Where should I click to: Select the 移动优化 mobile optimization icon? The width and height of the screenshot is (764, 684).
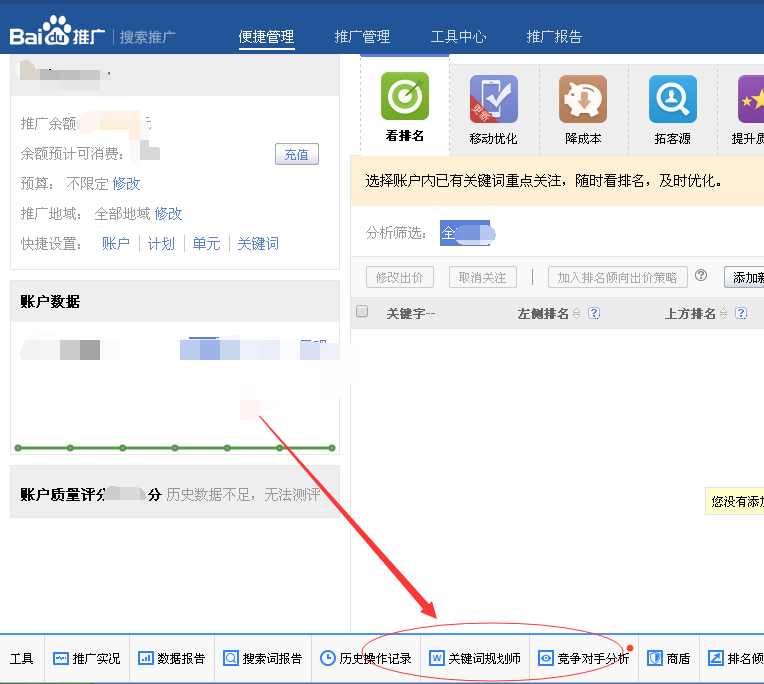pyautogui.click(x=493, y=100)
